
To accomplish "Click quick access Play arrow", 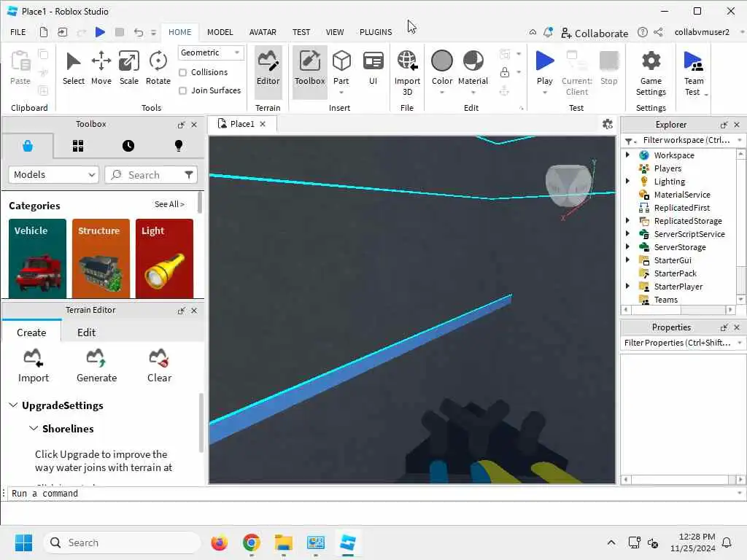I will click(100, 32).
